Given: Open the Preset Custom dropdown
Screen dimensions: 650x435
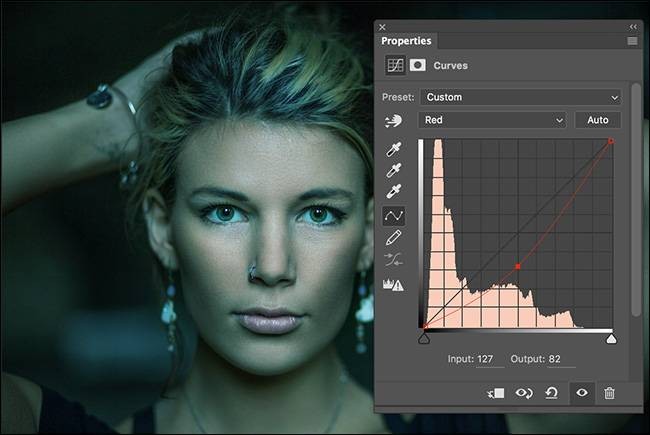Looking at the screenshot, I should click(521, 97).
